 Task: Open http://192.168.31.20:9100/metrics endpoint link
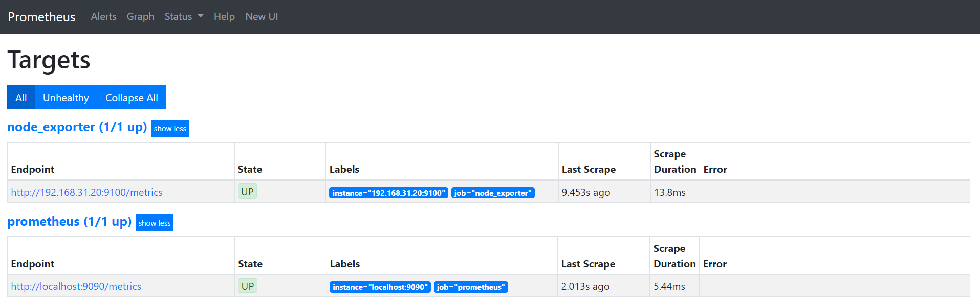(86, 192)
